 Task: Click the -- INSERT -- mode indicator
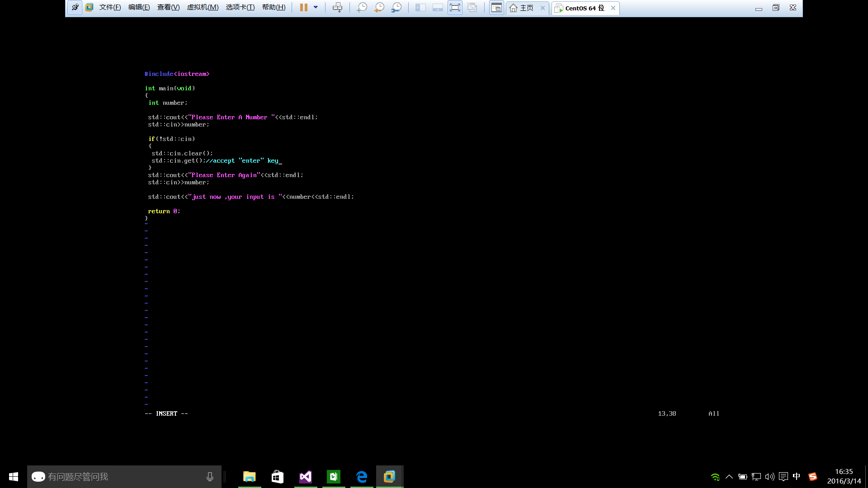pos(166,413)
